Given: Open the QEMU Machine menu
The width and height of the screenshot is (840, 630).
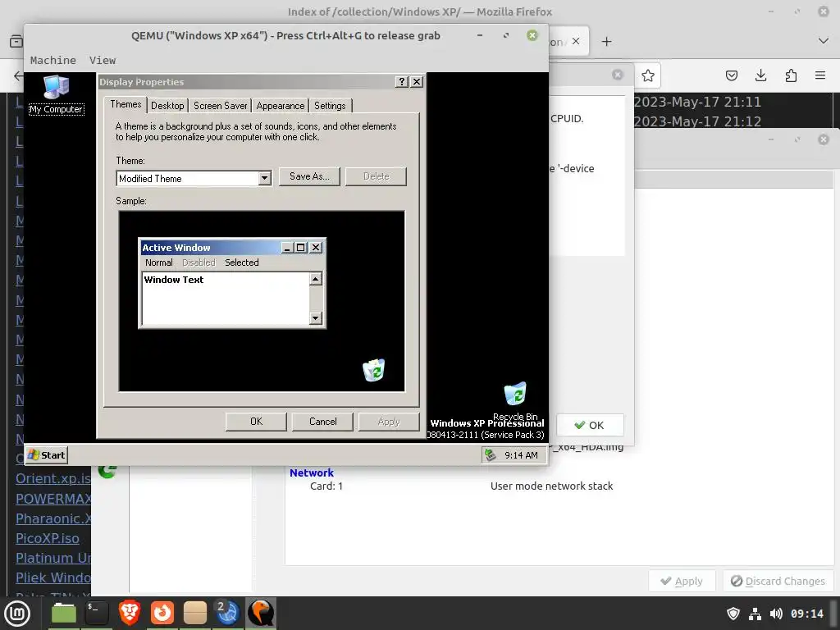Looking at the screenshot, I should [x=53, y=60].
